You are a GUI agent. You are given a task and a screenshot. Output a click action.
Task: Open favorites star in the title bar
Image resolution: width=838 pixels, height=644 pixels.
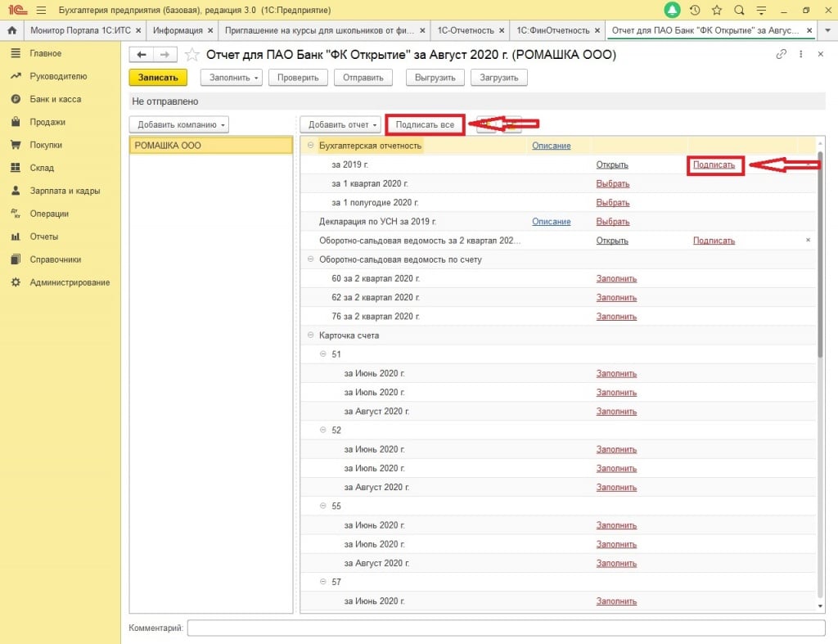click(x=717, y=10)
